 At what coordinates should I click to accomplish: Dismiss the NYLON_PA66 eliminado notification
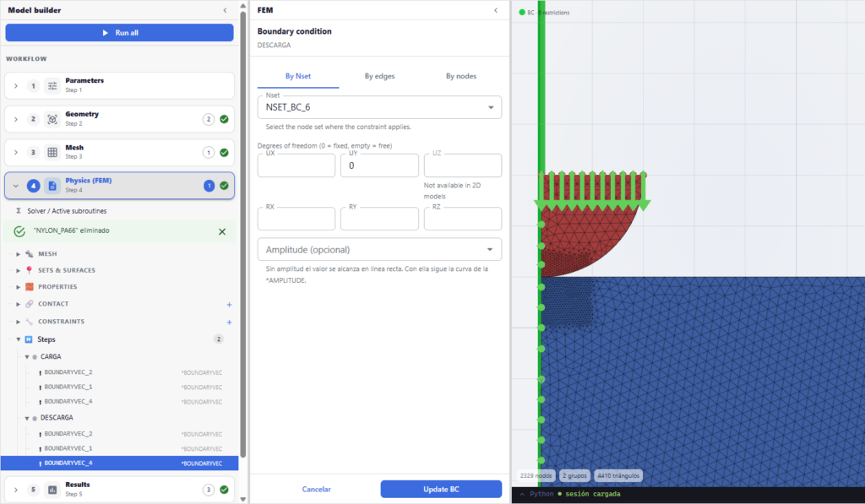point(222,231)
